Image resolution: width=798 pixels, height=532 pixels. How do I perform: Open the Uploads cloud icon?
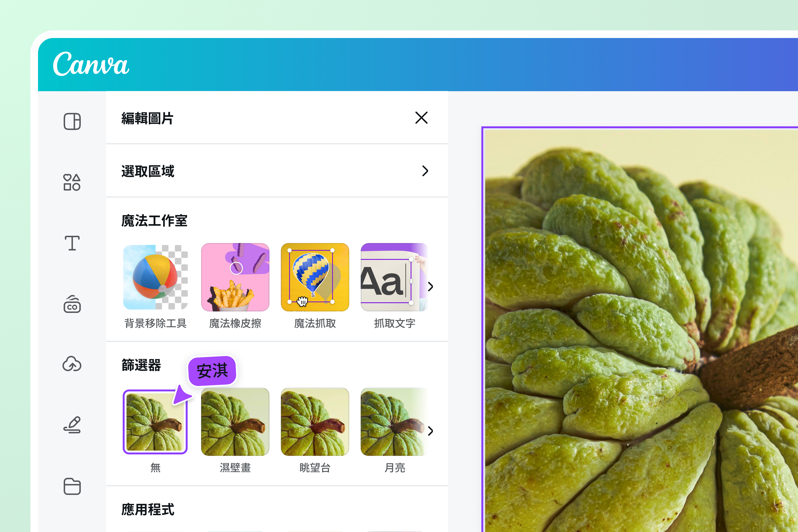[72, 364]
